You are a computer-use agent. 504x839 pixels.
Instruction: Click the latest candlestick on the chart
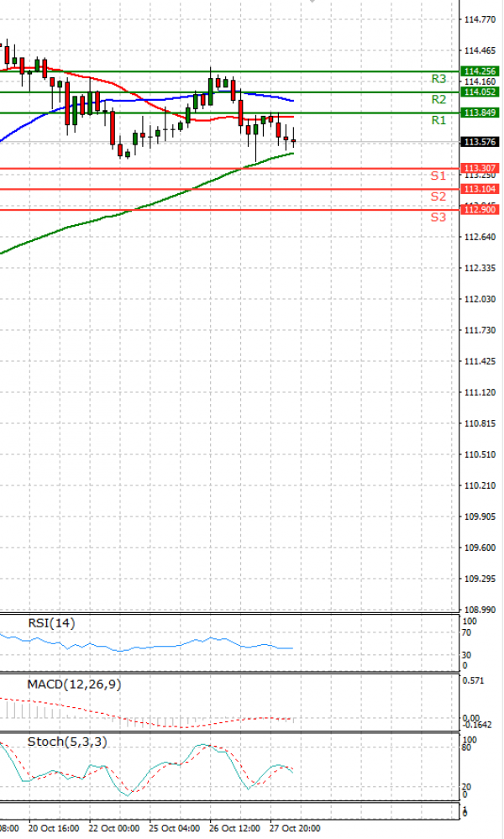[293, 140]
